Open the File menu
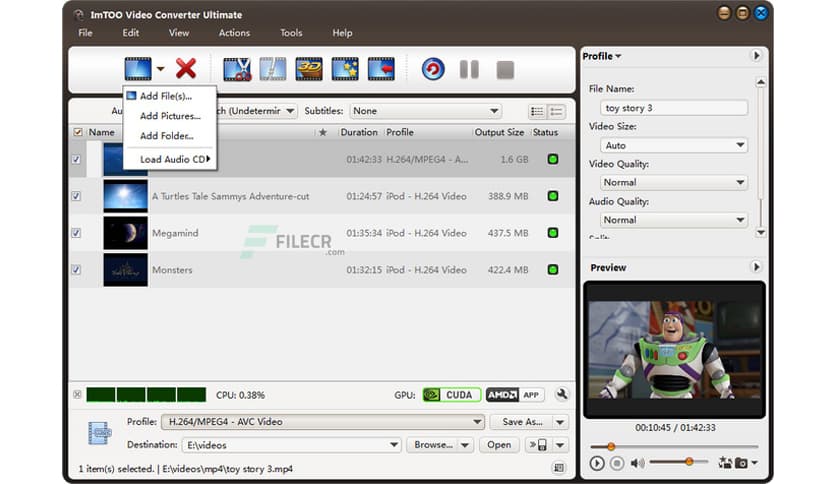The width and height of the screenshot is (836, 484). [x=85, y=33]
